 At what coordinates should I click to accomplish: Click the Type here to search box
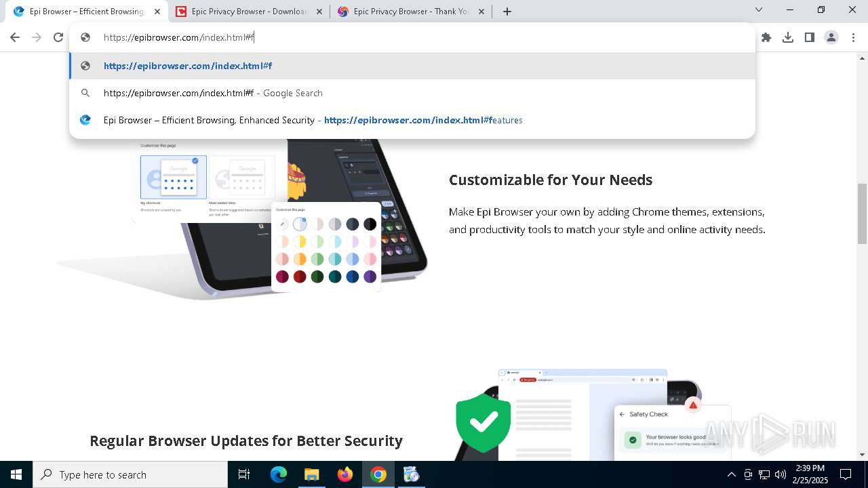pos(130,474)
